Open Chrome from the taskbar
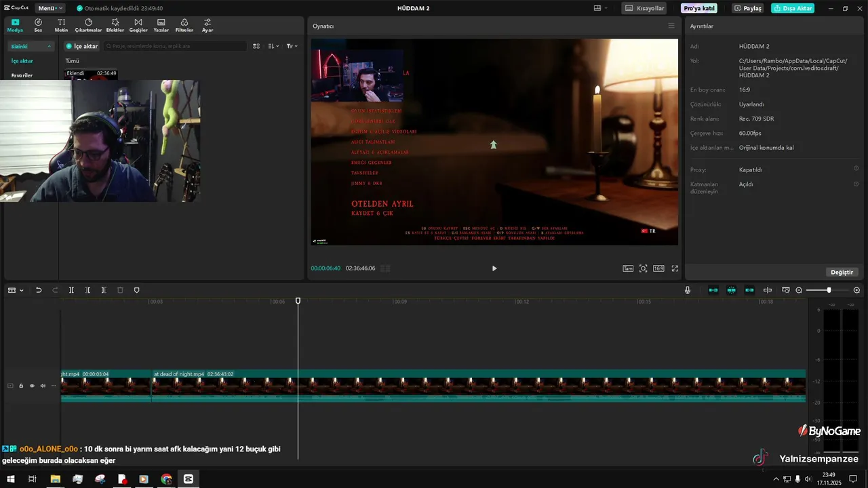 (166, 479)
